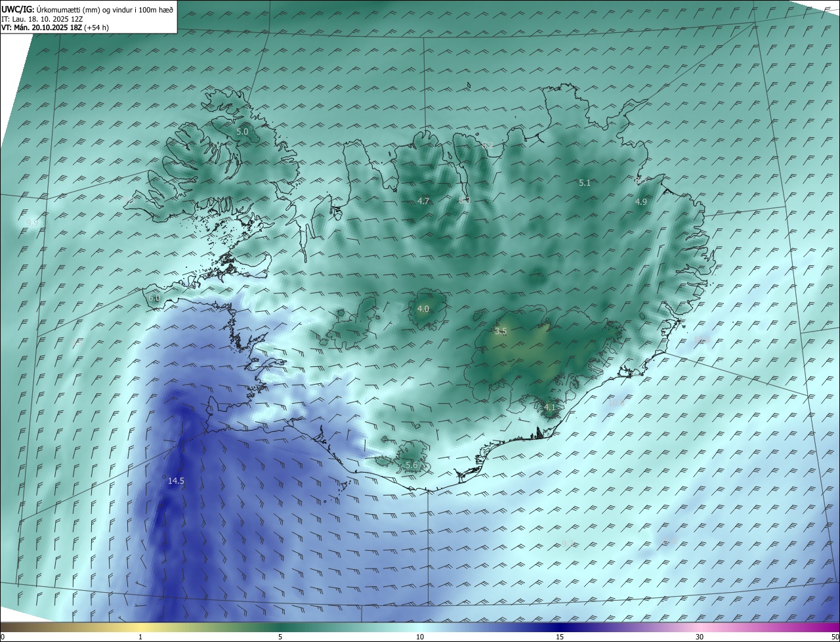Click the 6.0 value label at the western peninsula tip

click(154, 298)
